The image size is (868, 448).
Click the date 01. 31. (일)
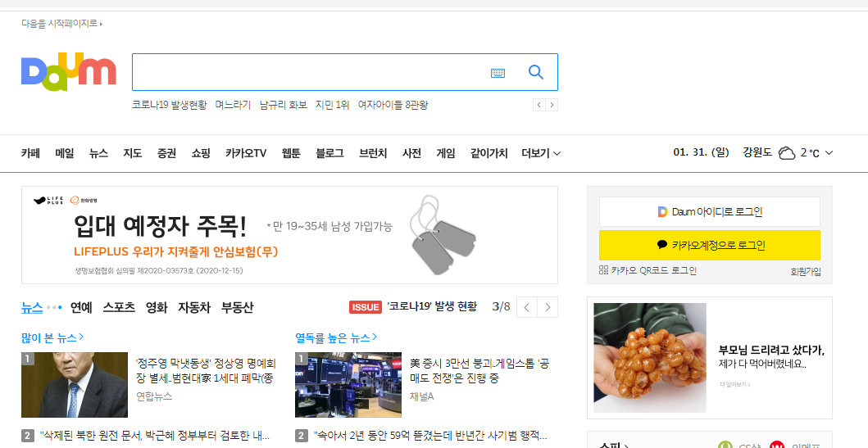(x=701, y=152)
